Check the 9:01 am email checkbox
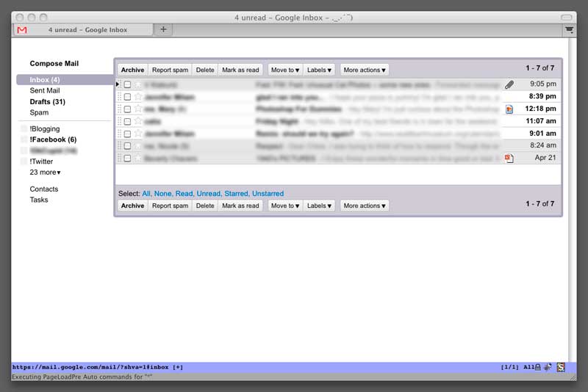588x392 pixels. tap(127, 134)
